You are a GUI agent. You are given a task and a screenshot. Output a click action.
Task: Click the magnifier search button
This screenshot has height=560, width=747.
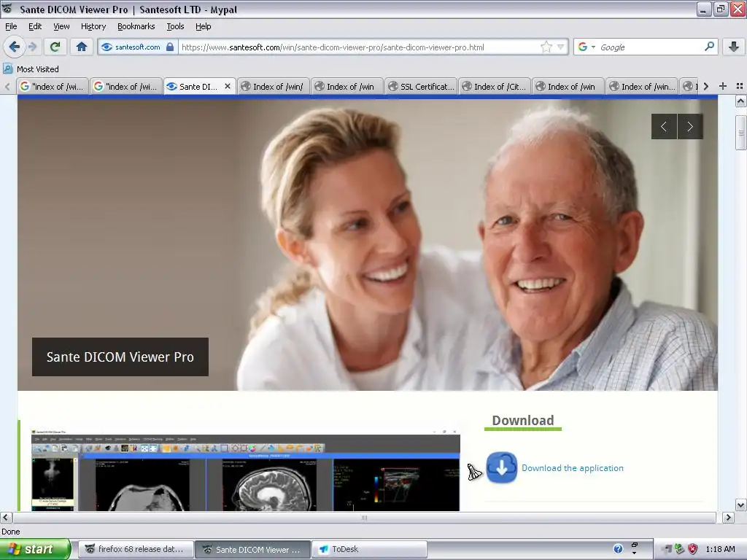(709, 47)
